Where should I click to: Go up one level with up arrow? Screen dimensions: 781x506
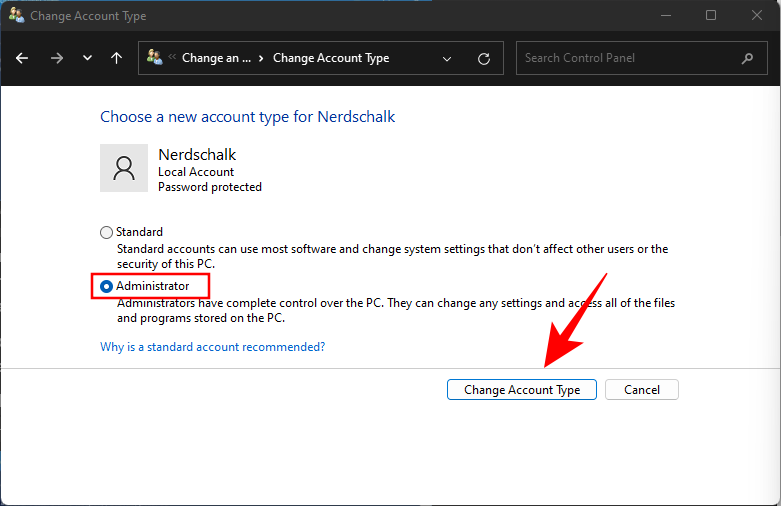116,58
